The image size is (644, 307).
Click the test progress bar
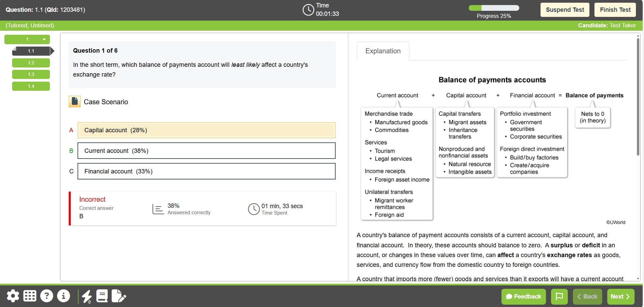pos(494,8)
